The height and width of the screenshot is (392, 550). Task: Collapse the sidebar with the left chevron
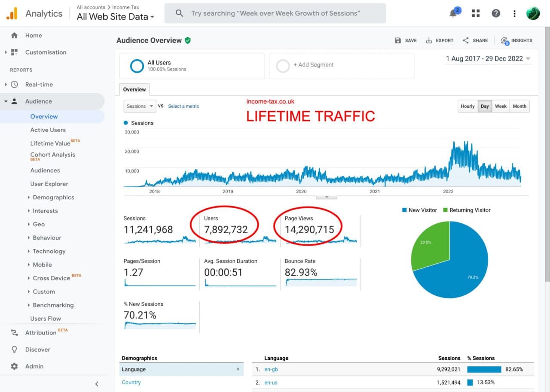[x=97, y=384]
